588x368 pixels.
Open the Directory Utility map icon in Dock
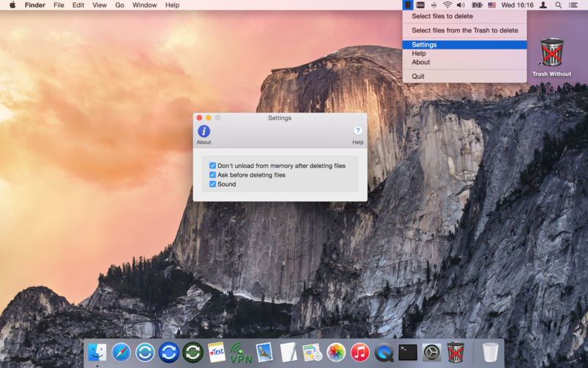[312, 353]
